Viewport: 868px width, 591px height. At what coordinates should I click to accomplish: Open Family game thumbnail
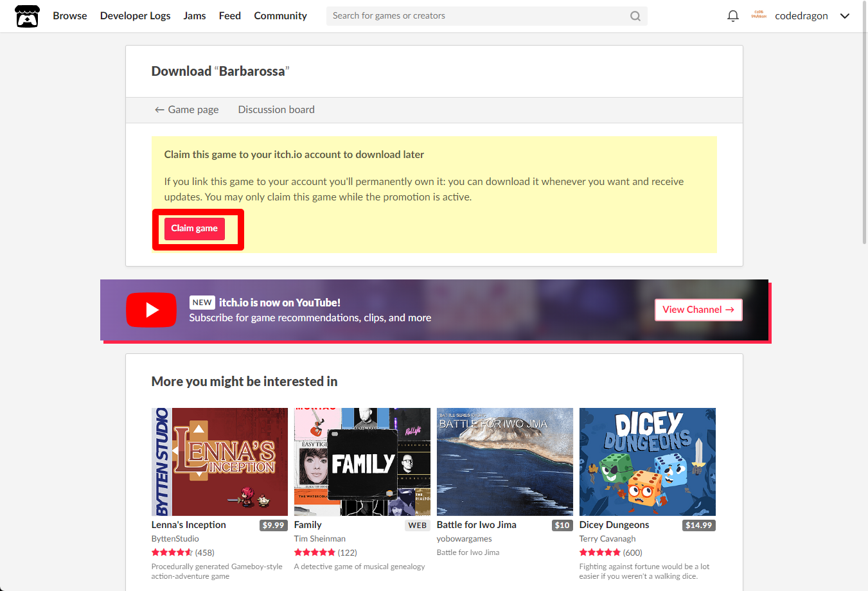(x=362, y=462)
